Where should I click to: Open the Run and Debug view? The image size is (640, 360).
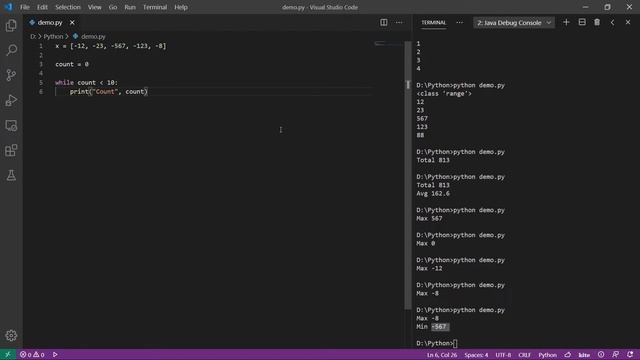coord(11,100)
